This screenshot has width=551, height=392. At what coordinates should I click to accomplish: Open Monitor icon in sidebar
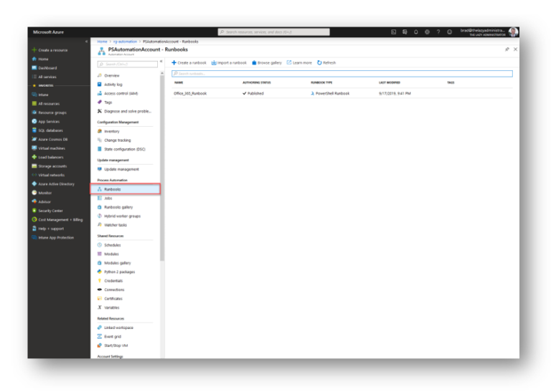tap(34, 193)
